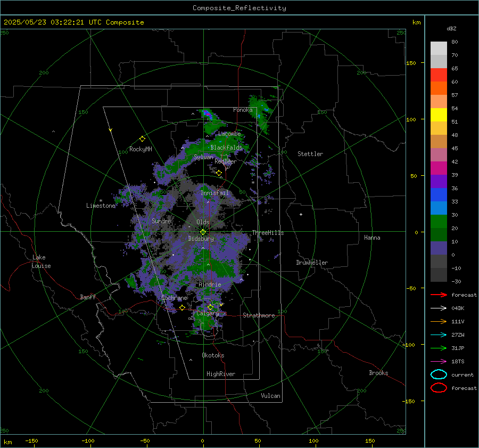Select the magenta swatch between 42 and 39 dBZ

(439, 168)
